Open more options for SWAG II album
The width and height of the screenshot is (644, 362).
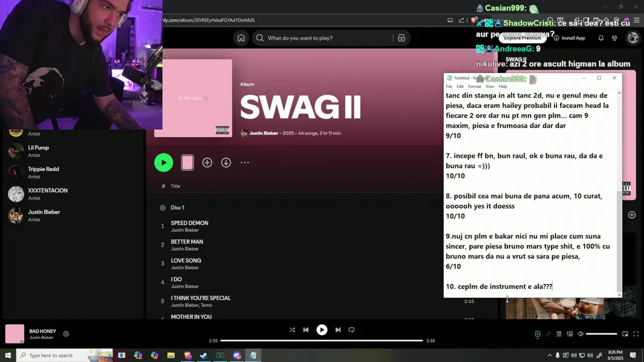[245, 162]
